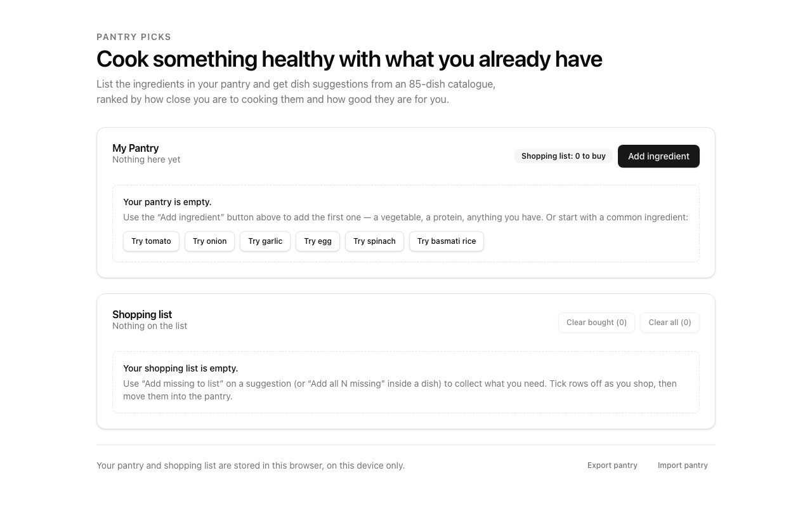Open the 'Shopping list: 0 to buy' badge

[563, 156]
